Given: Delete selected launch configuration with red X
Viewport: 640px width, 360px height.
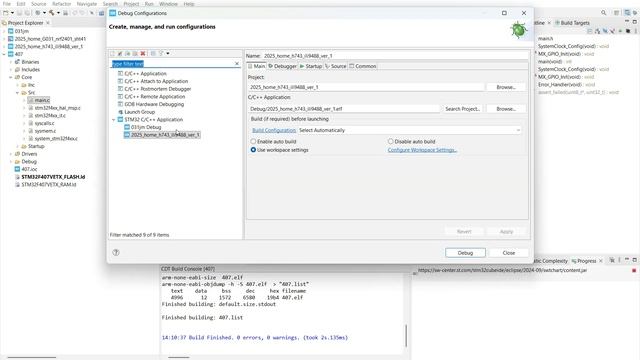Looking at the screenshot, I should 143,53.
